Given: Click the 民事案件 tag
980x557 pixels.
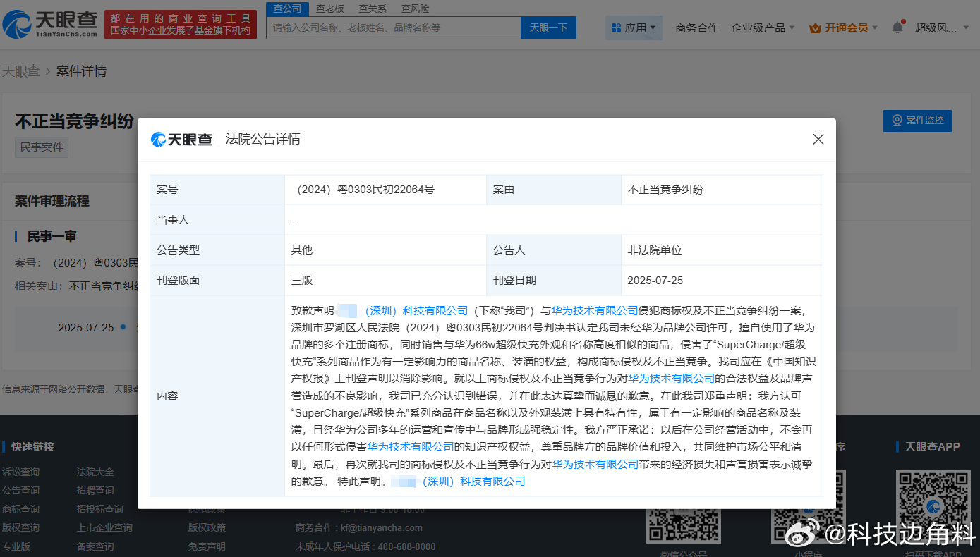Looking at the screenshot, I should 42,147.
